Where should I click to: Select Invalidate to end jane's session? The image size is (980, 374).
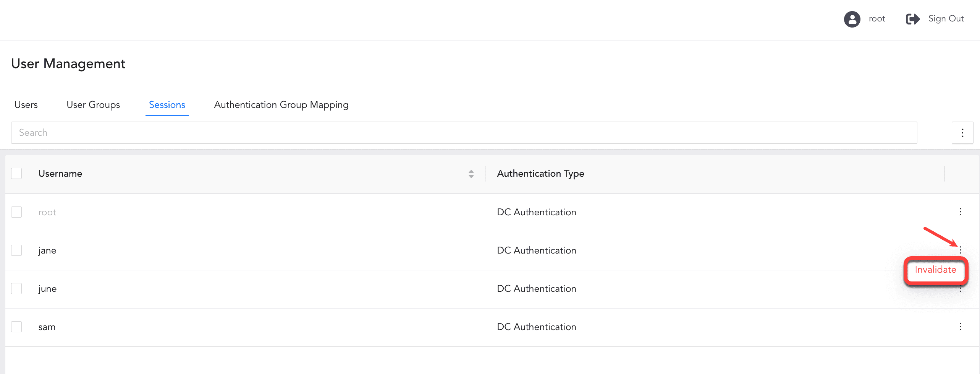[x=935, y=270]
